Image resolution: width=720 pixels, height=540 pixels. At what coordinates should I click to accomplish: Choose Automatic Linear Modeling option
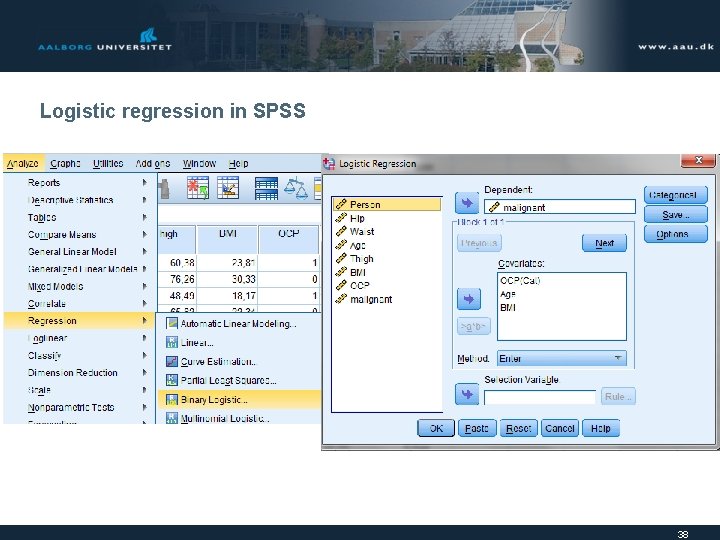tap(238, 324)
